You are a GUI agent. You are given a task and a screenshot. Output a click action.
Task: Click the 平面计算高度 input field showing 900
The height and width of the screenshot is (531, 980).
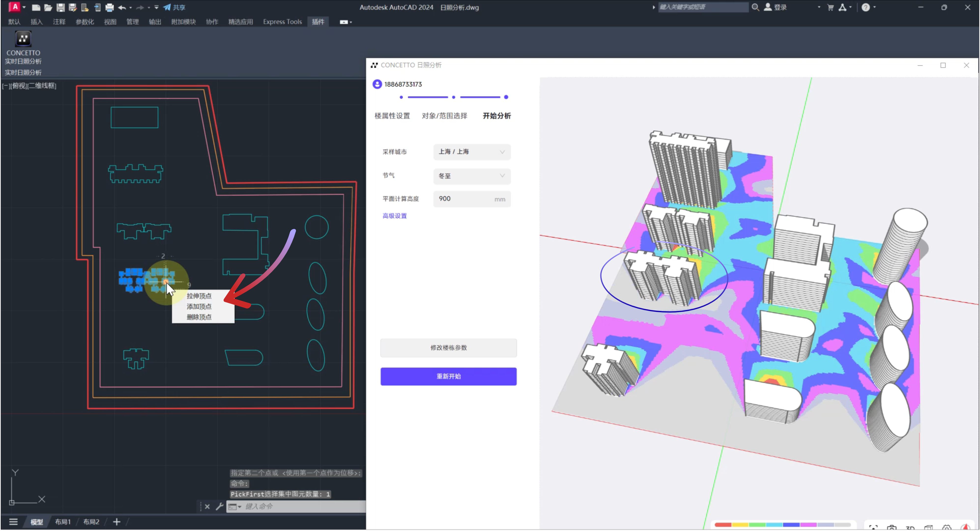pyautogui.click(x=464, y=199)
